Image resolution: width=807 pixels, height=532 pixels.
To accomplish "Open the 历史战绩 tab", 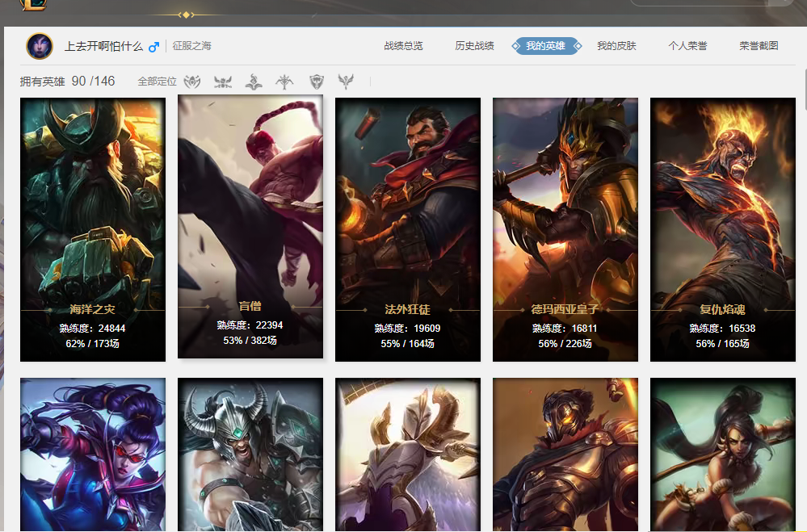I will [474, 46].
